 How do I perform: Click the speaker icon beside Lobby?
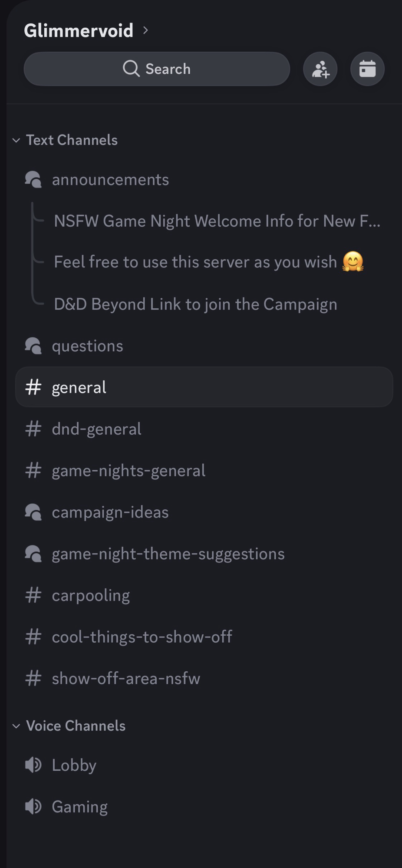[33, 765]
